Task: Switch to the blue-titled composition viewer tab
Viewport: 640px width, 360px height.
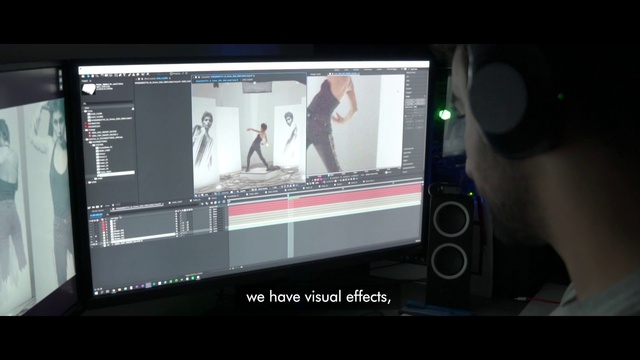Action: 232,76
